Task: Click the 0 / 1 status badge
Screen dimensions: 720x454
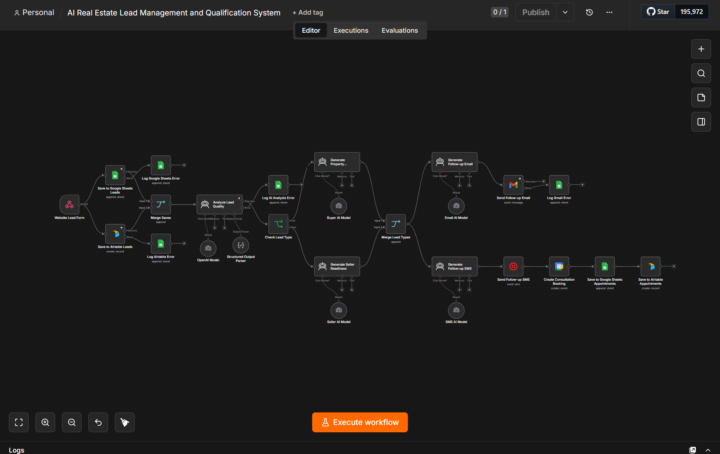Action: 500,12
